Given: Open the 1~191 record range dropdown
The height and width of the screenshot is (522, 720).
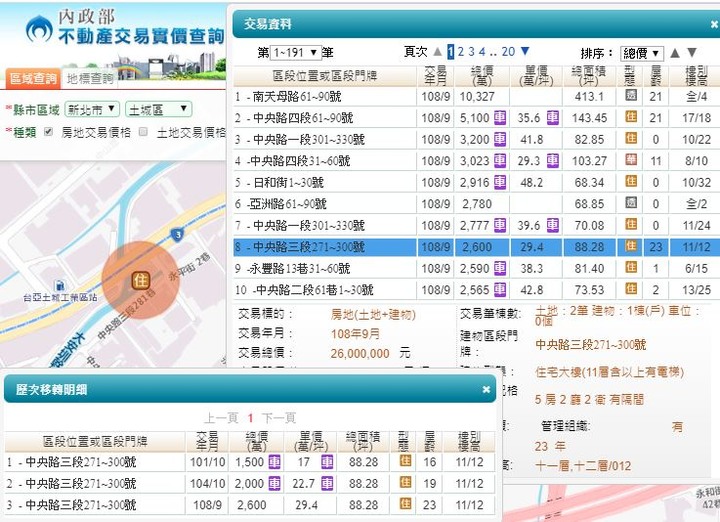Looking at the screenshot, I should point(295,53).
